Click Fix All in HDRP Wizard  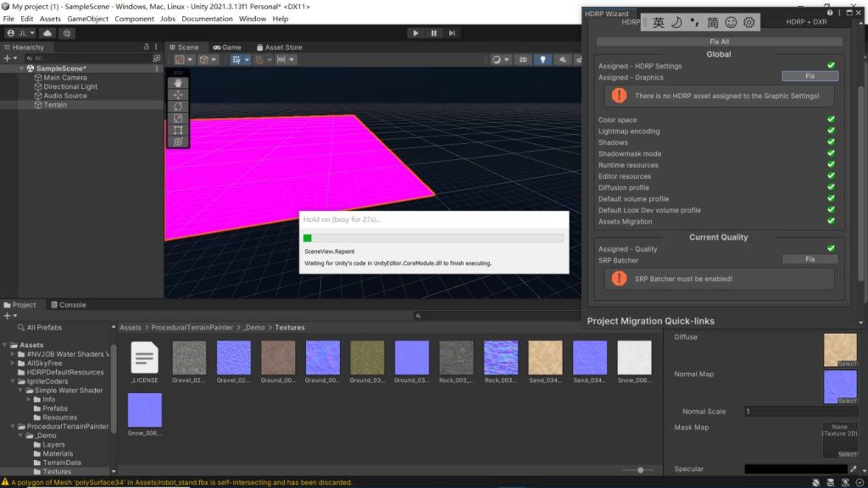point(719,42)
